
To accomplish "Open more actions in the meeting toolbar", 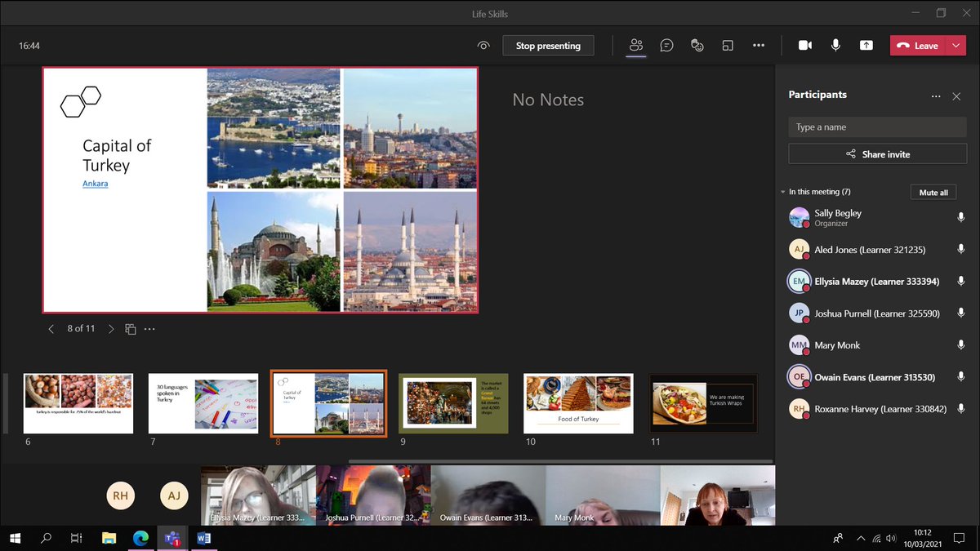I will [759, 46].
